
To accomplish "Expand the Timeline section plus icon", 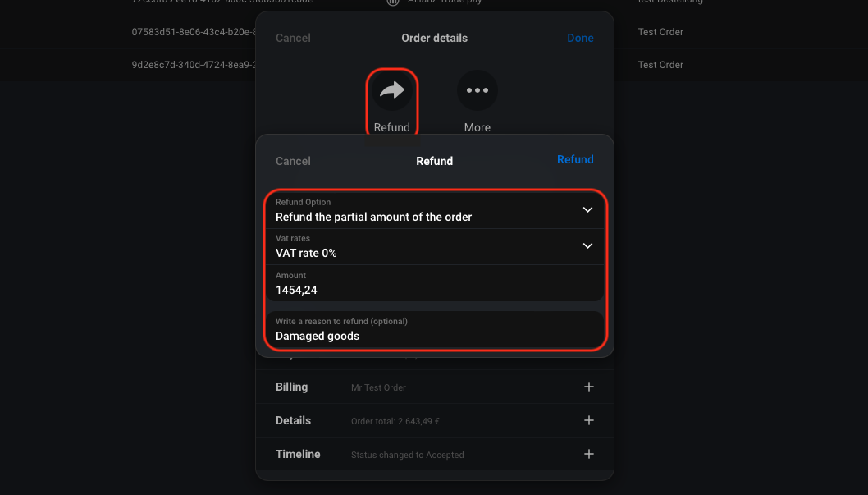I will 588,455.
